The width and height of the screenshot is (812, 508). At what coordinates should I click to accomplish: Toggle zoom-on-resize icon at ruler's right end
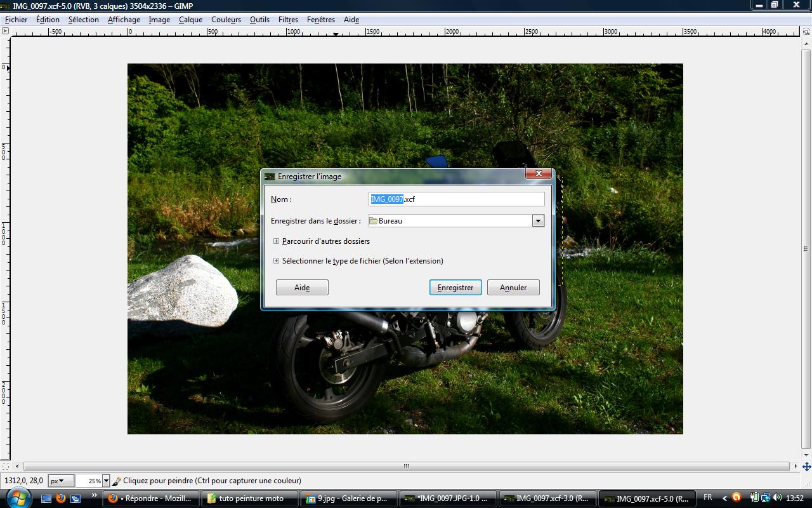click(x=806, y=30)
